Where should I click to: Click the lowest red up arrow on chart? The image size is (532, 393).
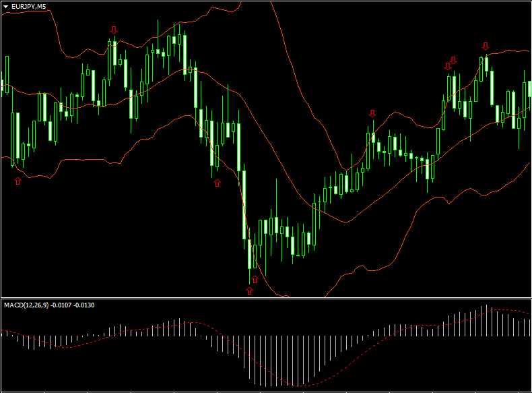[x=249, y=291]
